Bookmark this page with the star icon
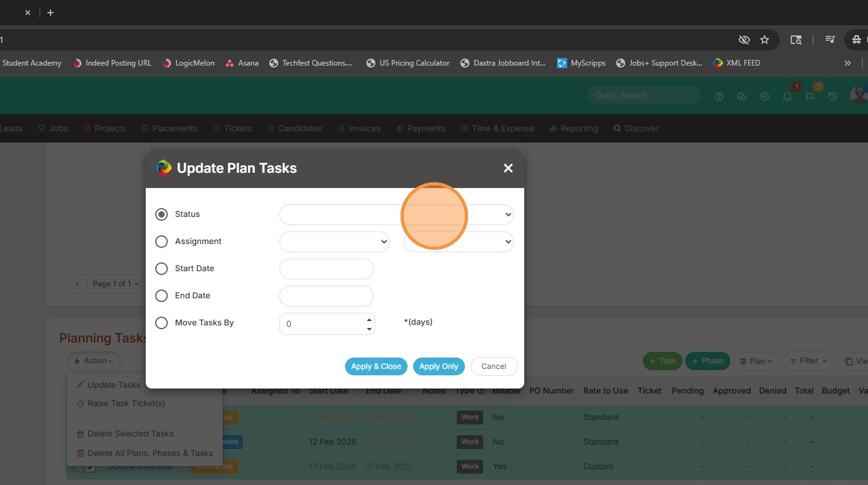The image size is (868, 485). 765,40
